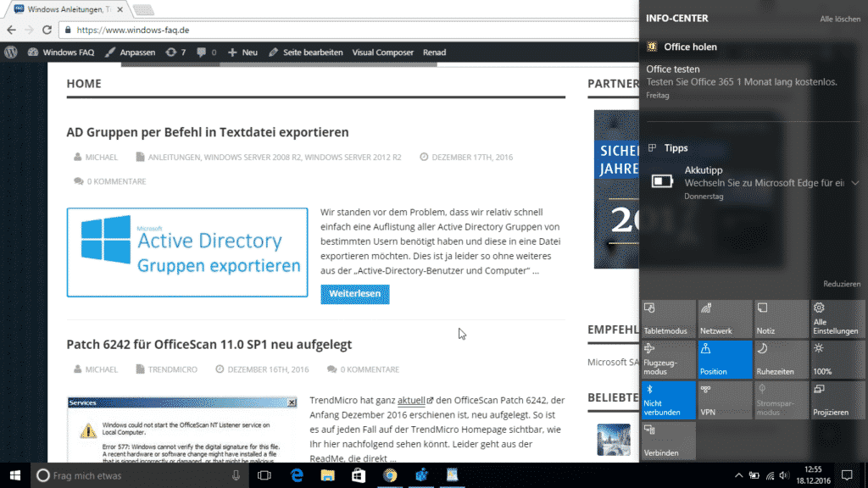
Task: Open Patch 6242 für OfficeScan article
Action: pos(209,344)
